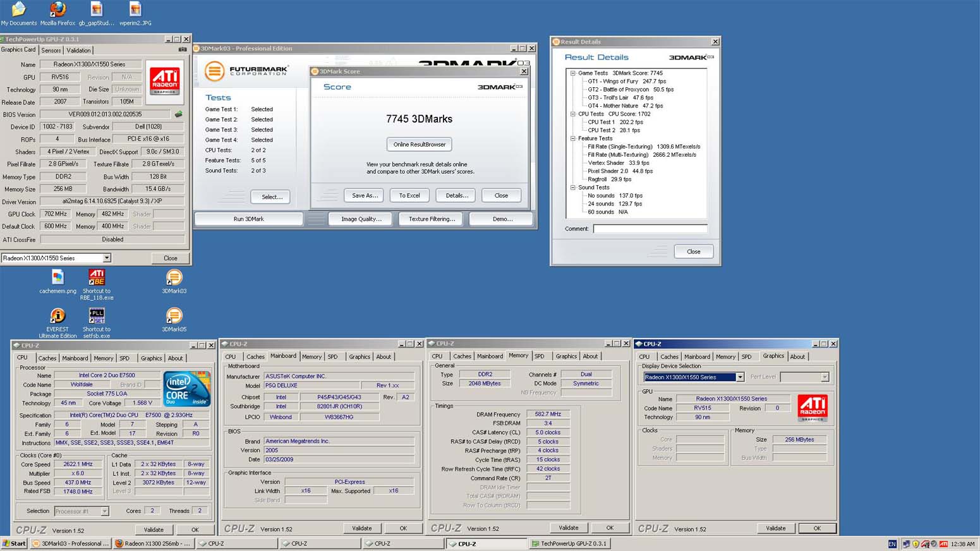Click the EN language indicator in tray

pos(892,544)
